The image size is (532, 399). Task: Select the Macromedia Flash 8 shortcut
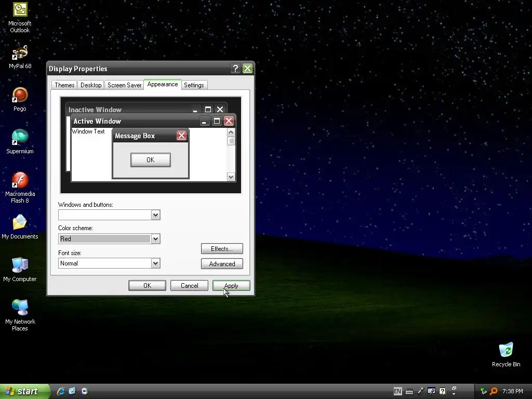point(20,187)
